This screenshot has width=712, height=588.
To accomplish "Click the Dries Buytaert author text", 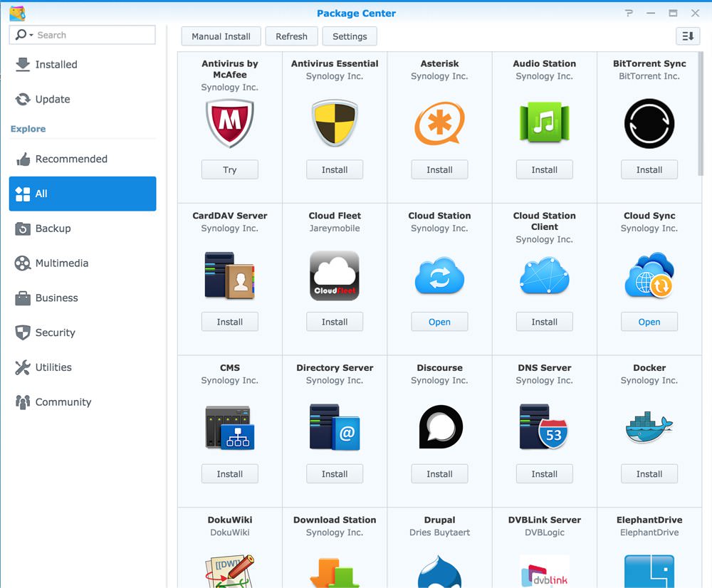I will (x=439, y=532).
